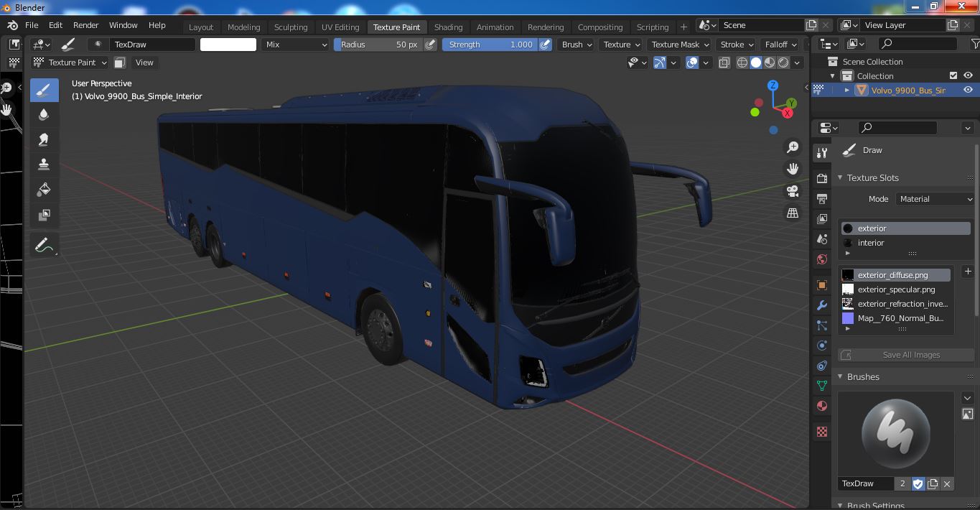The width and height of the screenshot is (980, 510).
Task: Toggle pressure sensitivity for Strength
Action: point(545,45)
